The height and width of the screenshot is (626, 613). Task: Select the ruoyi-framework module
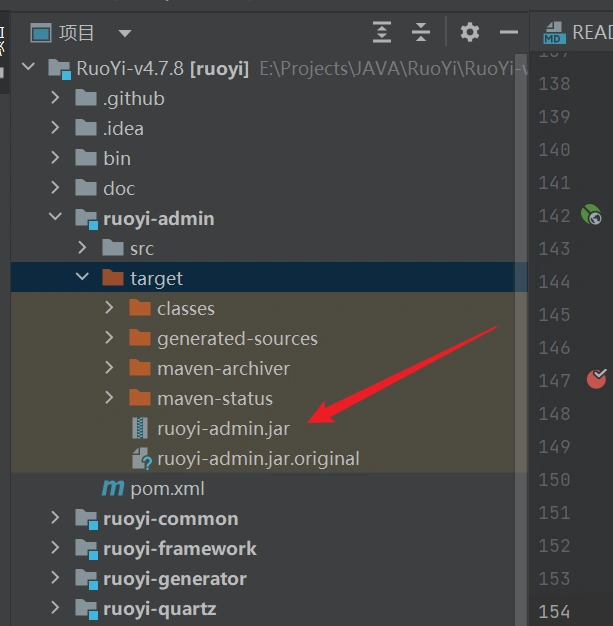(179, 549)
